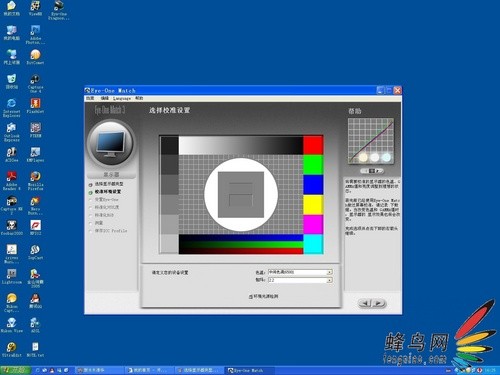The width and height of the screenshot is (500, 375).
Task: Select the calibration settings step radio button
Action: (x=90, y=192)
